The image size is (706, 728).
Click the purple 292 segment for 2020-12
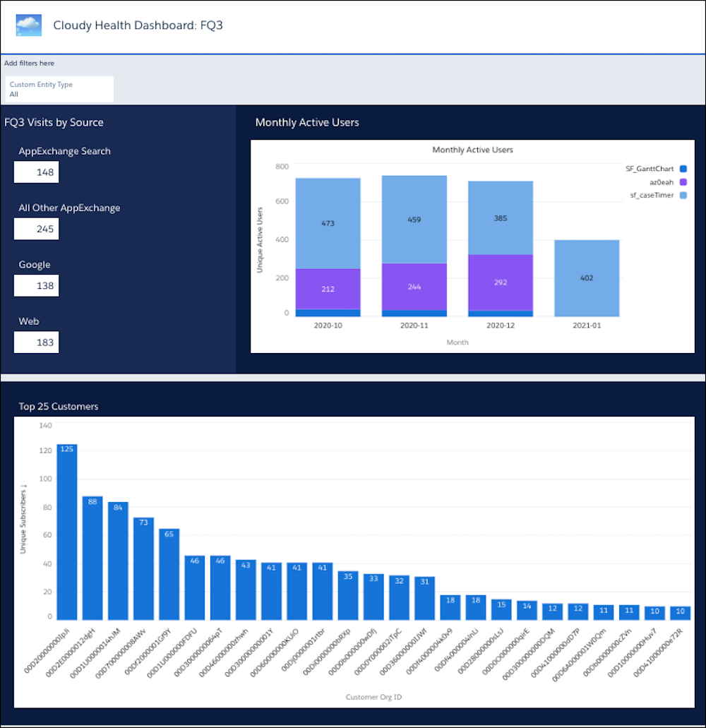tap(500, 282)
